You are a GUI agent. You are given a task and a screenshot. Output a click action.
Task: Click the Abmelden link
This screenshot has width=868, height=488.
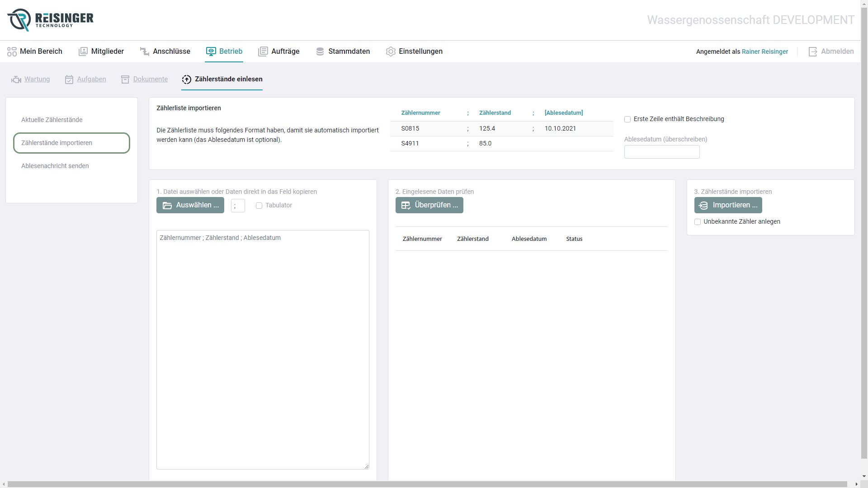tap(831, 52)
